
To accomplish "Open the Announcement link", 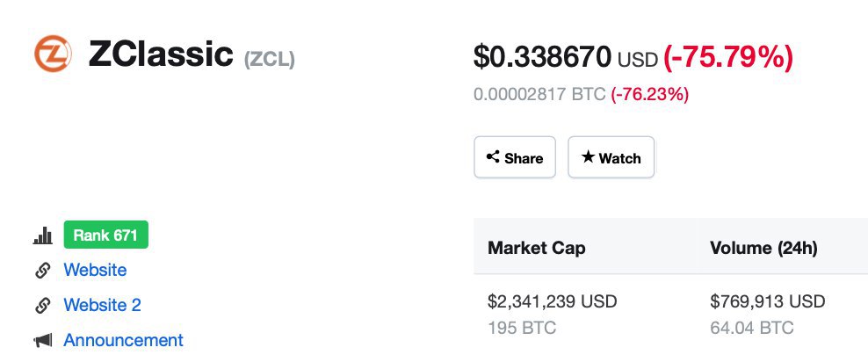I will (123, 341).
